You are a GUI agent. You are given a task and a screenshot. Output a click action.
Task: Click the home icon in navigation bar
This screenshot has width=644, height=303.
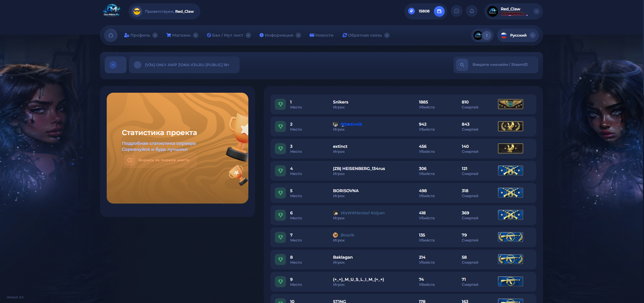point(110,35)
